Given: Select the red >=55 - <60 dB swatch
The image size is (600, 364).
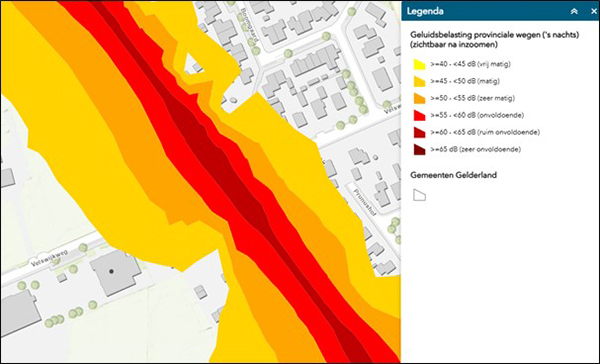Looking at the screenshot, I should click(x=419, y=115).
